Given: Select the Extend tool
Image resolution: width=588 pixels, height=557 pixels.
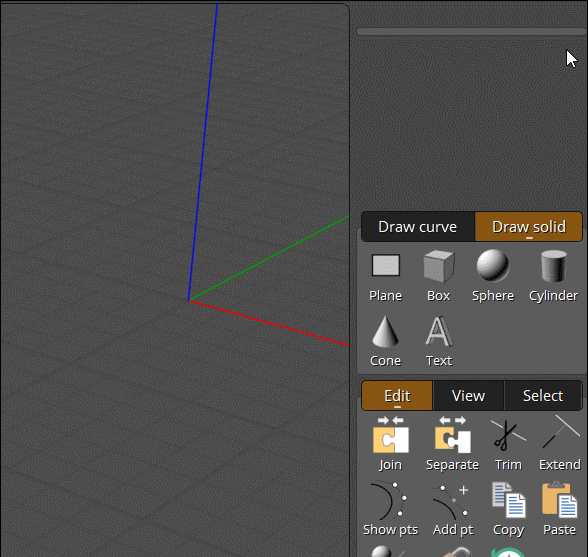Looking at the screenshot, I should pyautogui.click(x=560, y=443).
